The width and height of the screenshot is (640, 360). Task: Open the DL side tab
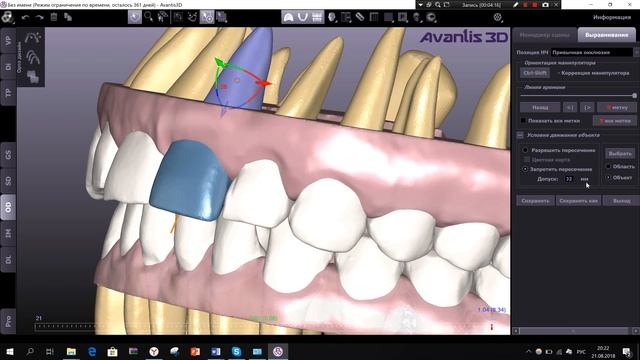8,260
